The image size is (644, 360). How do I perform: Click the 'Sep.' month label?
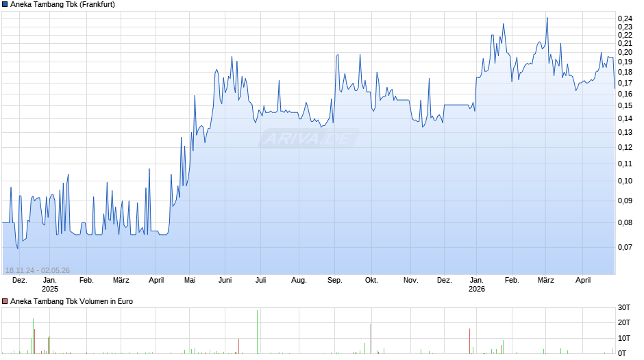pos(335,281)
